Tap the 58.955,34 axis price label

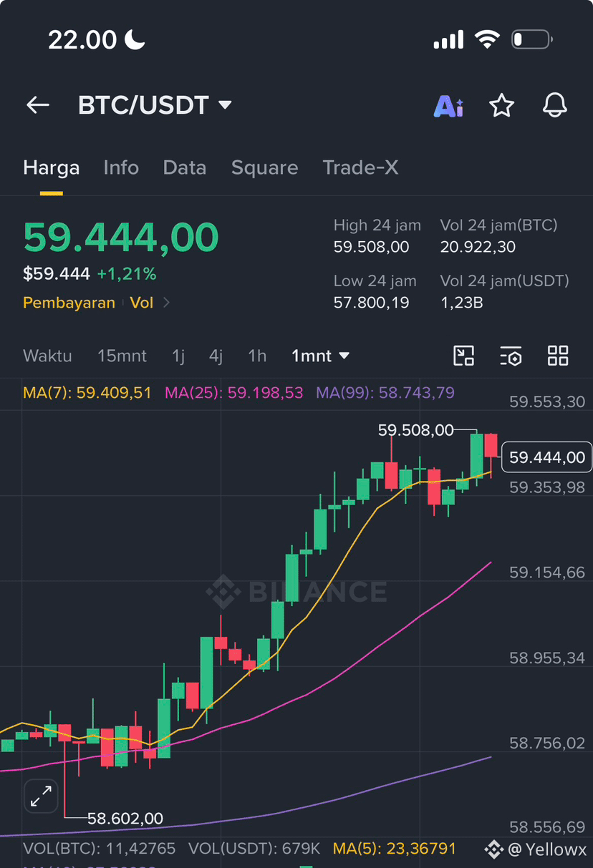coord(547,658)
